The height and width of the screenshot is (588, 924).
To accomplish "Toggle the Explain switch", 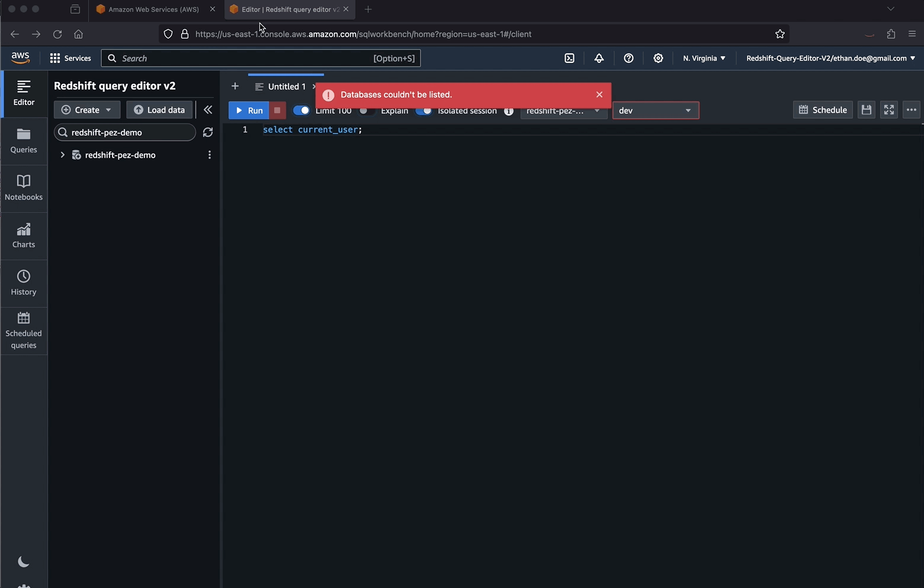I will (x=367, y=110).
